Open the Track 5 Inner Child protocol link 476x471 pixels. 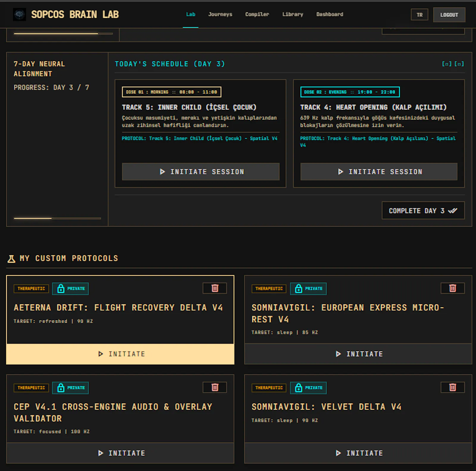[199, 138]
